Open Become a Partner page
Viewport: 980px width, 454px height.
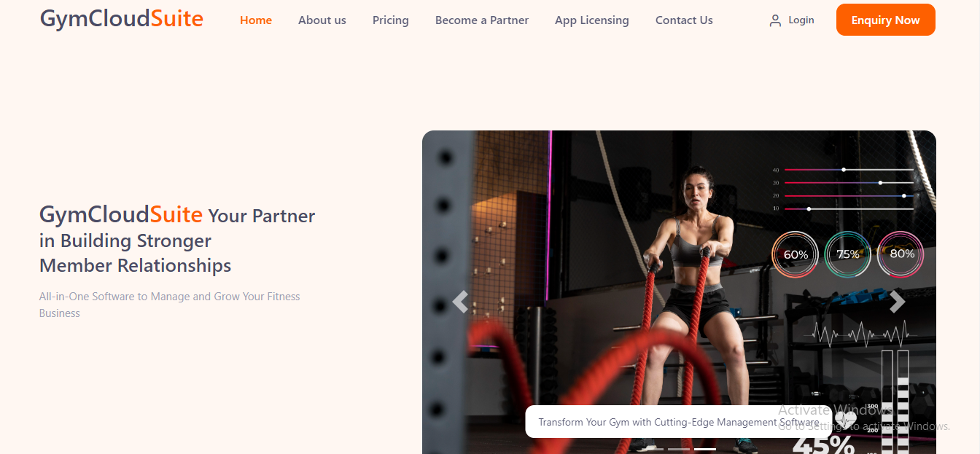(x=482, y=20)
